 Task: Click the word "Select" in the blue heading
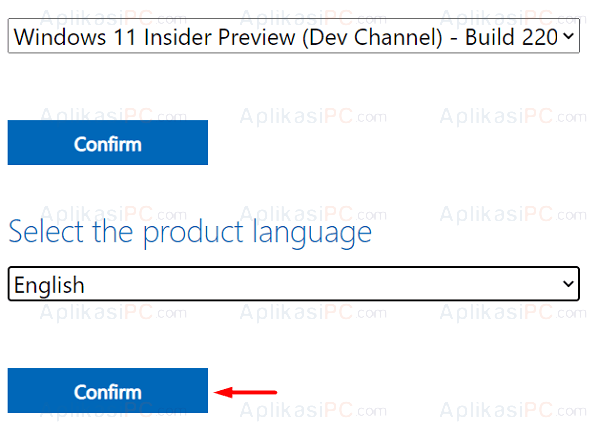(x=46, y=232)
